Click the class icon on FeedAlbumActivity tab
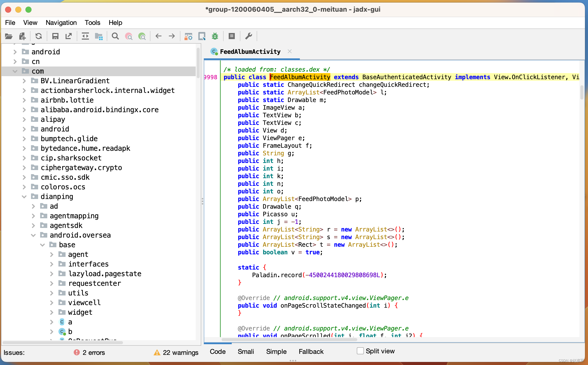This screenshot has height=365, width=588. tap(214, 52)
